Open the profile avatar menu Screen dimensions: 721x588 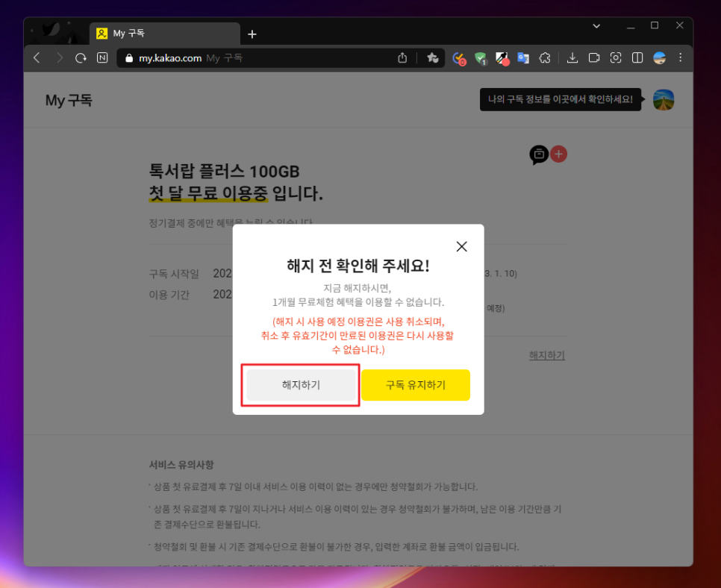[x=664, y=100]
